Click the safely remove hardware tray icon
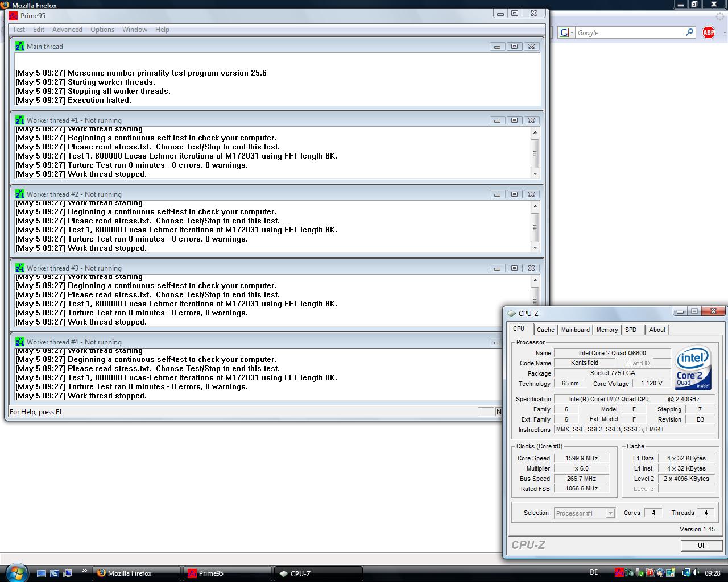 click(x=639, y=573)
